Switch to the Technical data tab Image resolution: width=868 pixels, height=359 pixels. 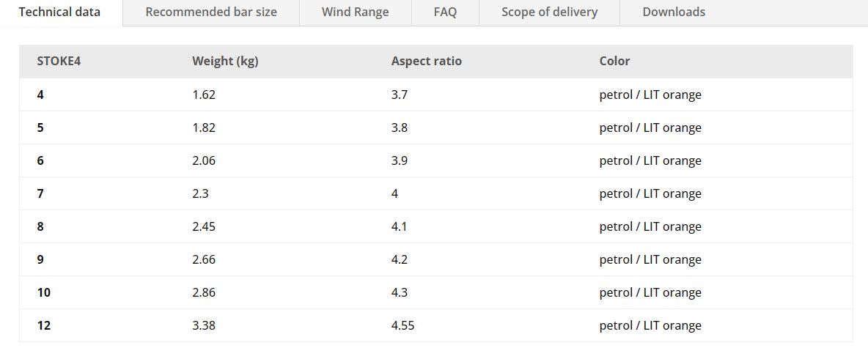tap(59, 12)
